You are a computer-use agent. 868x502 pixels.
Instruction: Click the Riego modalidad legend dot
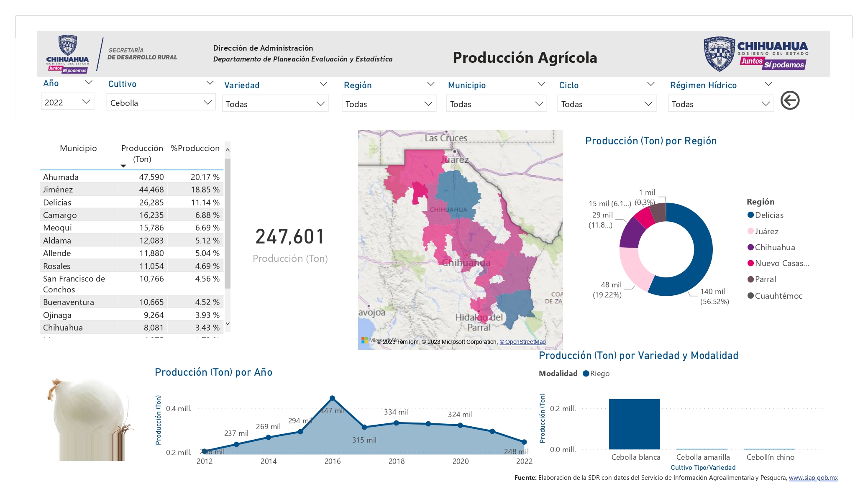586,374
